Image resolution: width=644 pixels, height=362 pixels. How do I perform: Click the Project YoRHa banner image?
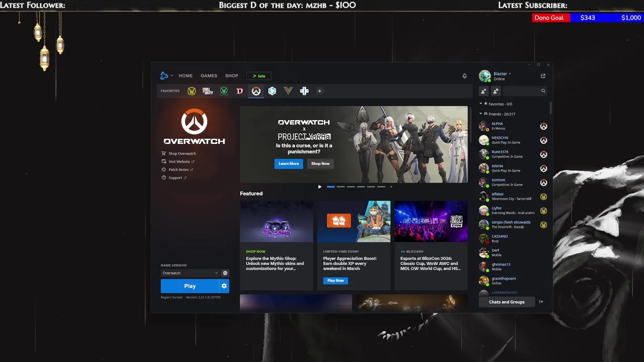354,144
